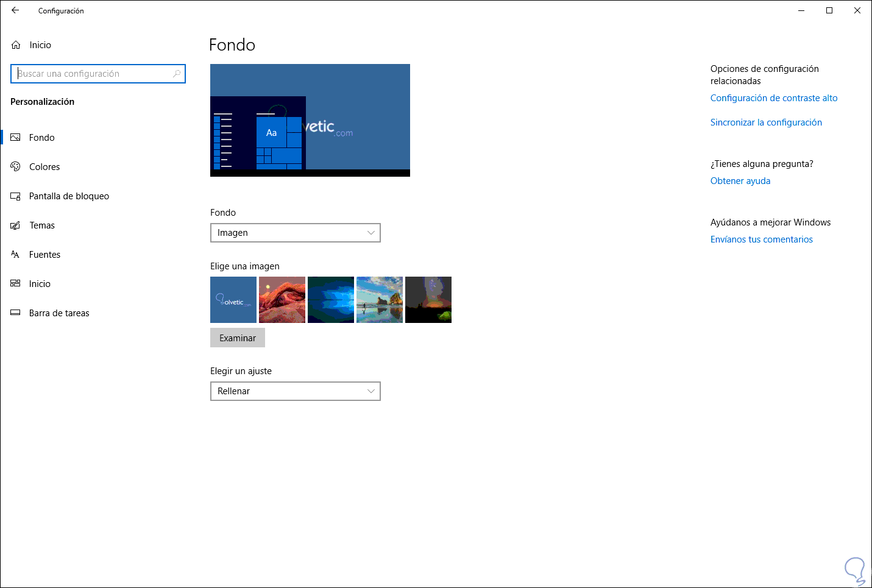872x588 pixels.
Task: Open Pantalla de bloqueo icon
Action: [16, 196]
